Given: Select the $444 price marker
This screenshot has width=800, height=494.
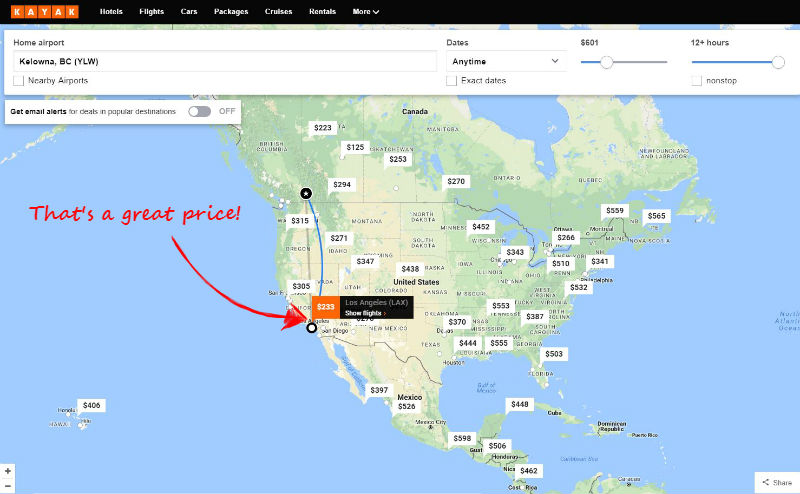Looking at the screenshot, I should click(468, 343).
